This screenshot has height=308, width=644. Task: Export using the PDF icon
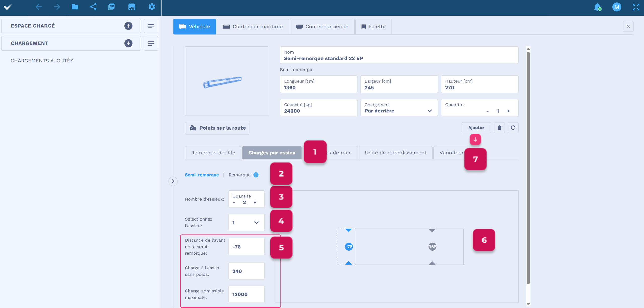pos(111,7)
